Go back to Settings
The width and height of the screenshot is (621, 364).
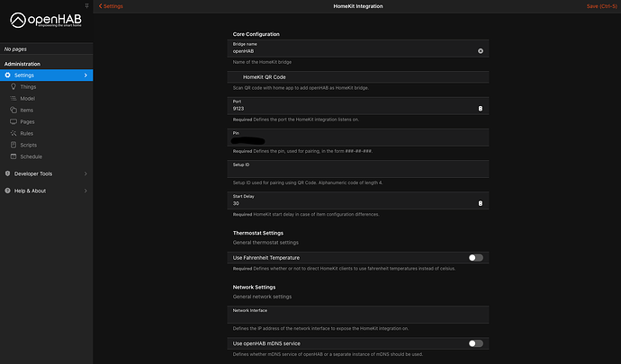pos(111,6)
